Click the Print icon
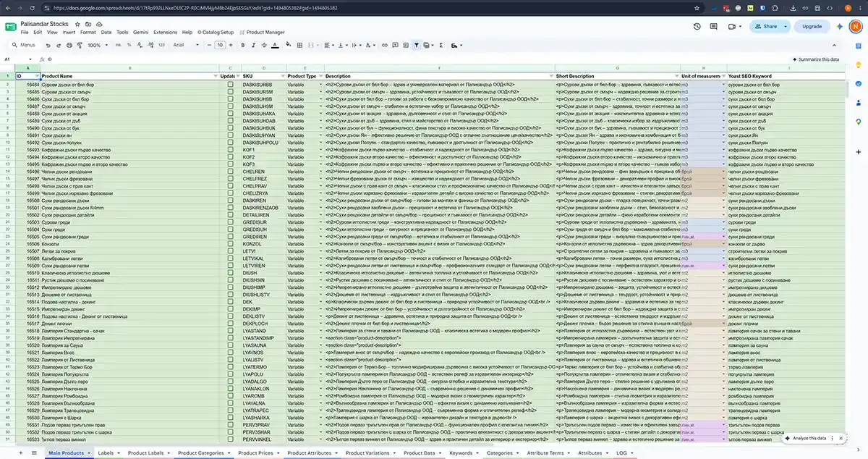Screen dimensions: 868x459 click(69, 45)
